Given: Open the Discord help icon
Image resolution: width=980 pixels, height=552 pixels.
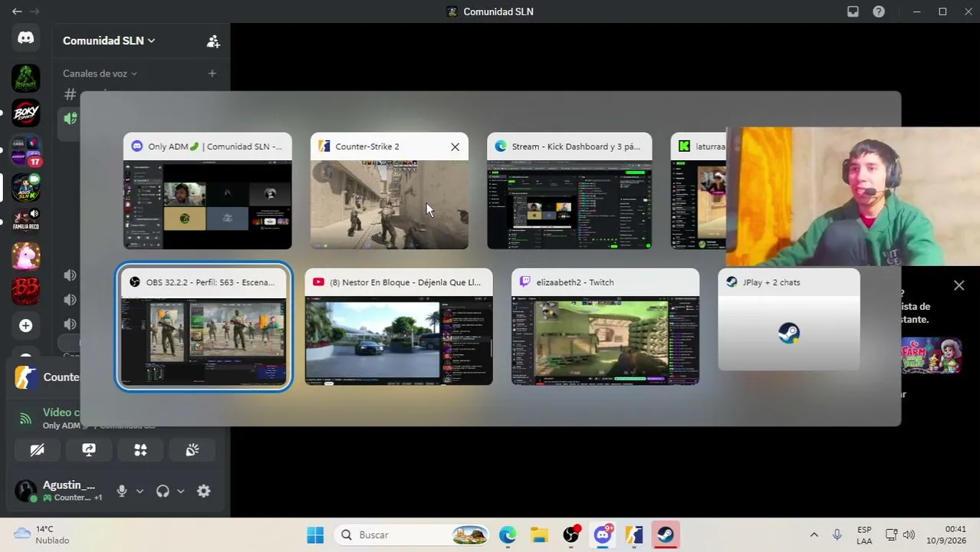Looking at the screenshot, I should [x=879, y=11].
